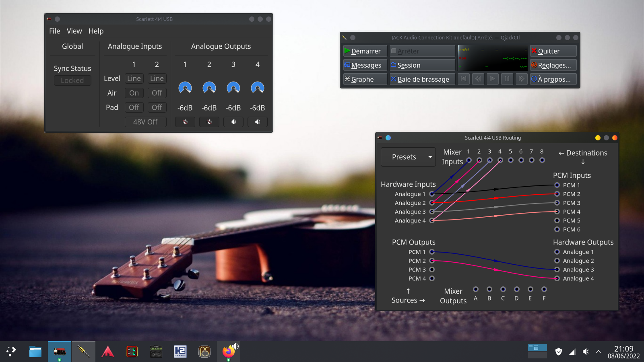
Task: Click Démarrer to start JACK
Action: 365,51
